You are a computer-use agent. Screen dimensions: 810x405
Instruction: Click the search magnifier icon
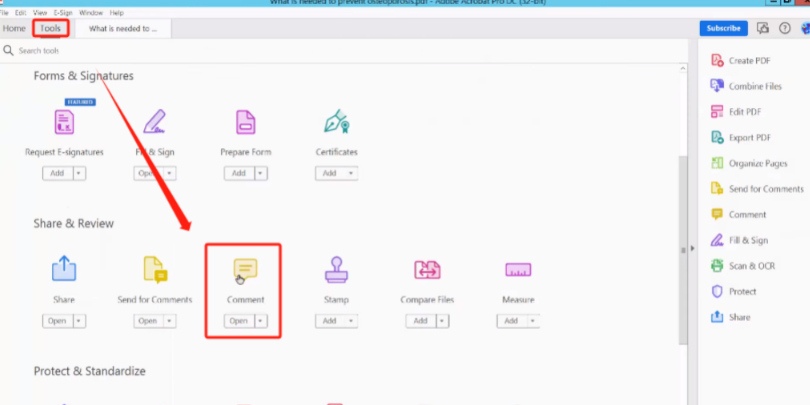pyautogui.click(x=8, y=50)
